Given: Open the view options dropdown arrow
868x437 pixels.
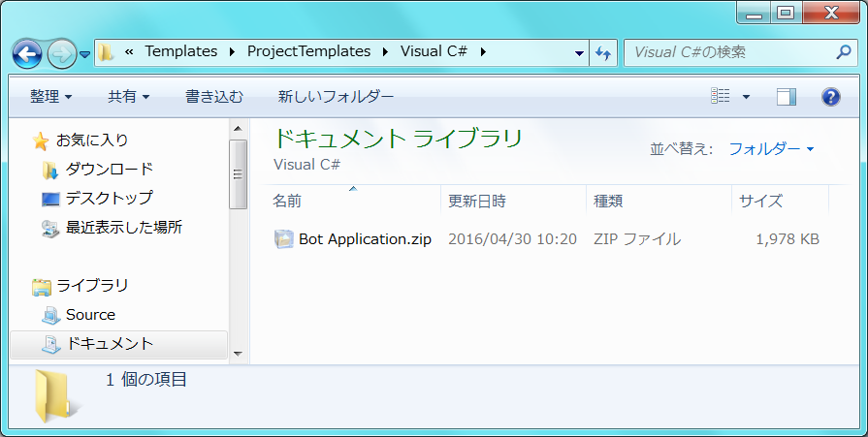Looking at the screenshot, I should point(746,97).
